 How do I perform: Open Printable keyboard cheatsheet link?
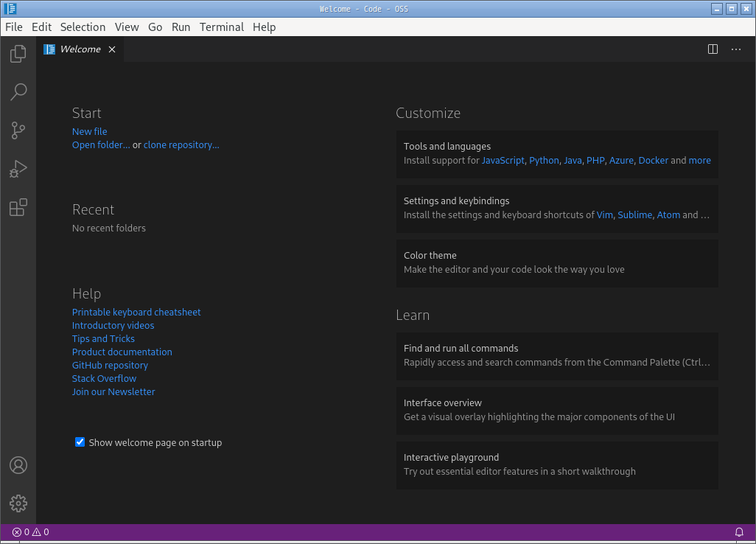(x=136, y=312)
